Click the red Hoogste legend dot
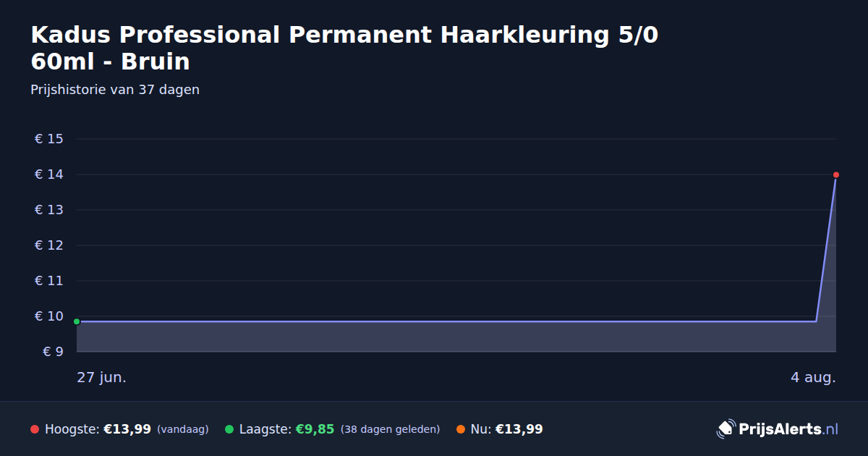 pos(35,429)
